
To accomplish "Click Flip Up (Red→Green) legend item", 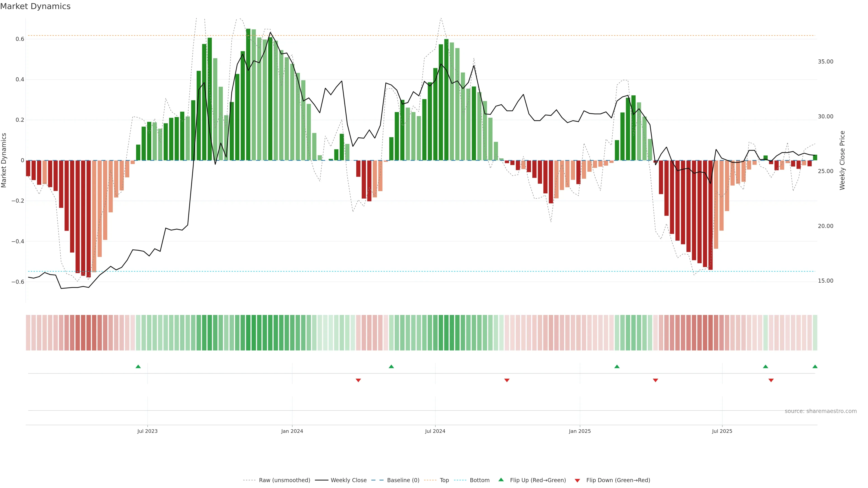I will pyautogui.click(x=538, y=480).
